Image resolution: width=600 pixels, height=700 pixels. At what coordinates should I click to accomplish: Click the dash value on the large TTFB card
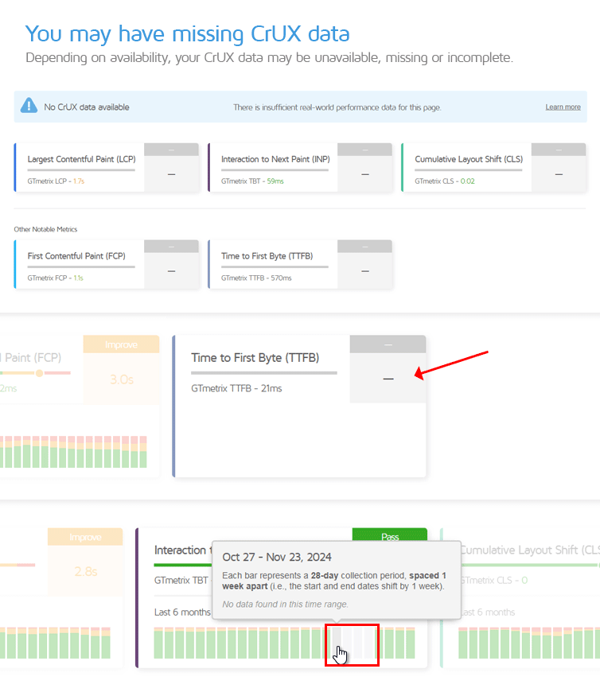coord(388,379)
